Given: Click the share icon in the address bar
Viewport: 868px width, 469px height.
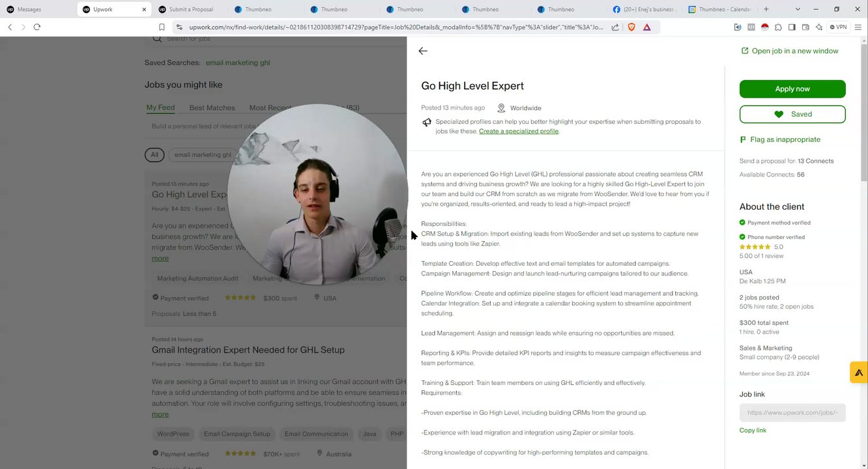Looking at the screenshot, I should click(x=615, y=27).
